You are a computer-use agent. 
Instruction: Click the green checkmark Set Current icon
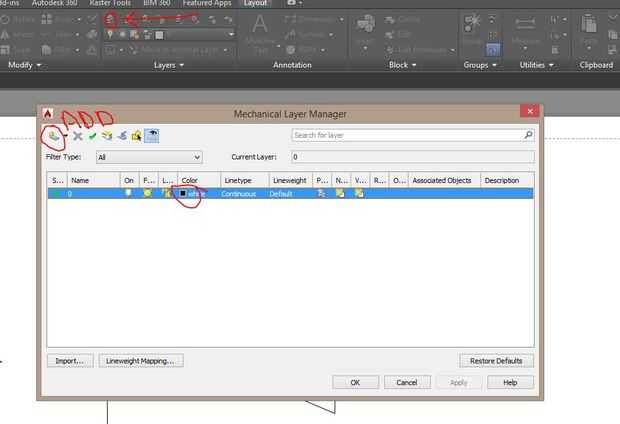(x=93, y=136)
